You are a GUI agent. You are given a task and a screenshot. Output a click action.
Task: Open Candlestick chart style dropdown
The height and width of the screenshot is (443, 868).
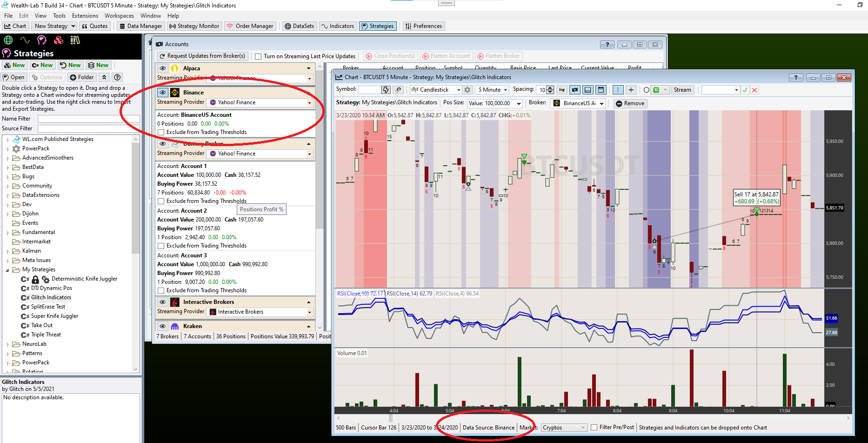pos(437,90)
